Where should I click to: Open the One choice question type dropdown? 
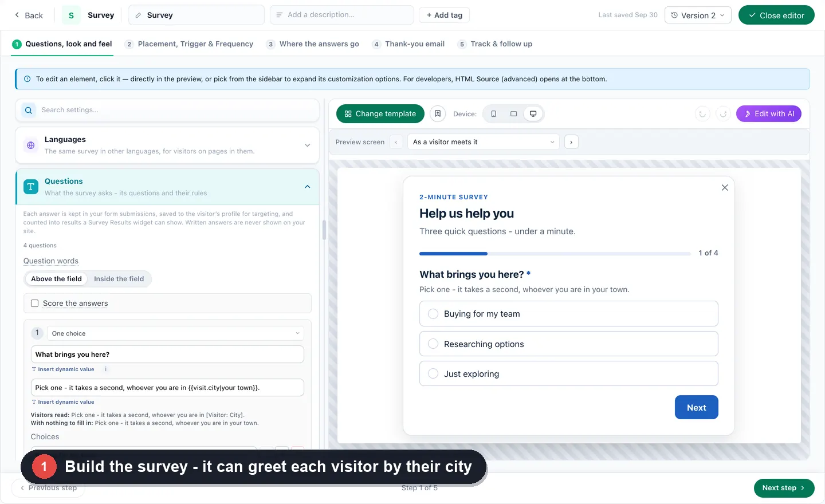175,333
